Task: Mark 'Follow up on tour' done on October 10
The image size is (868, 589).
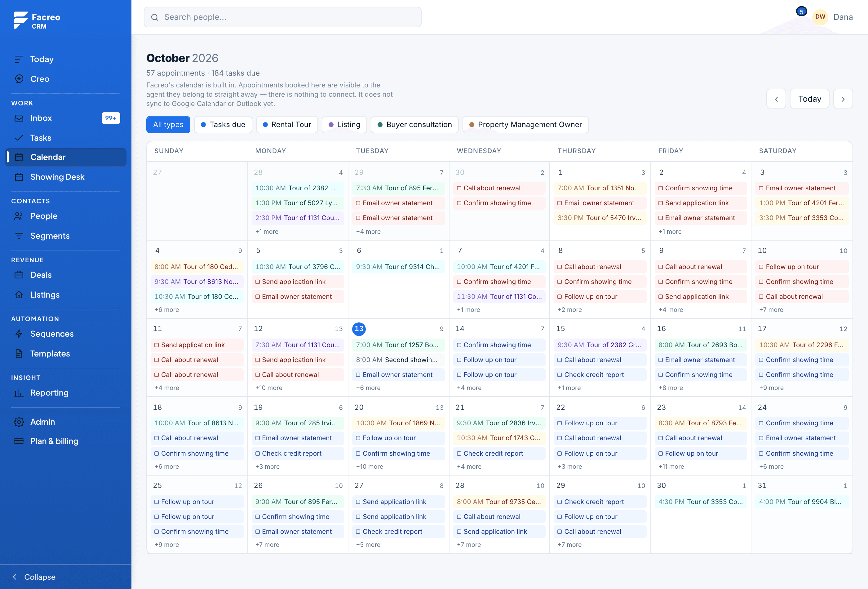Action: [761, 267]
